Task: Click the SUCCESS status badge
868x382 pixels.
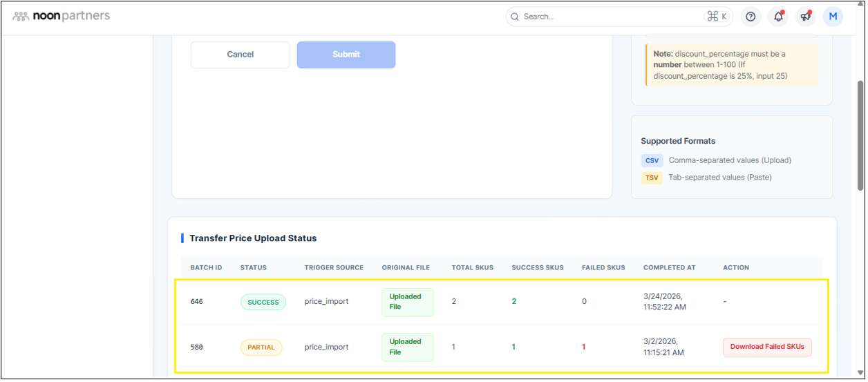Action: (x=263, y=302)
